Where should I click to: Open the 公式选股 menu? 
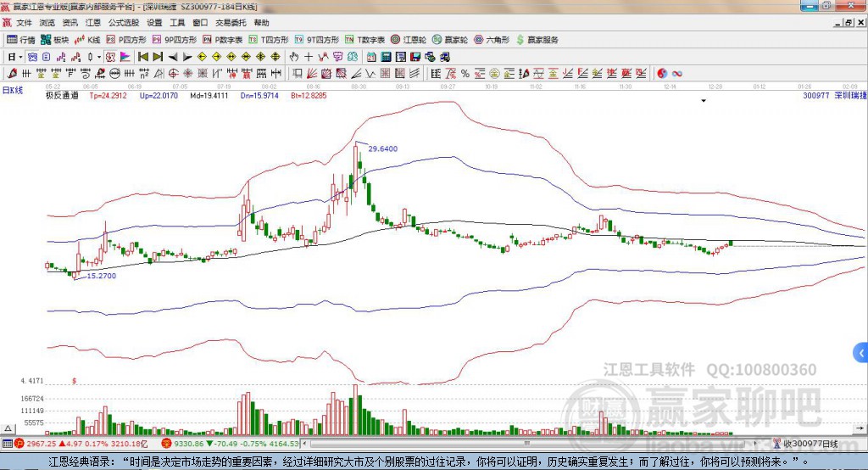pos(124,23)
